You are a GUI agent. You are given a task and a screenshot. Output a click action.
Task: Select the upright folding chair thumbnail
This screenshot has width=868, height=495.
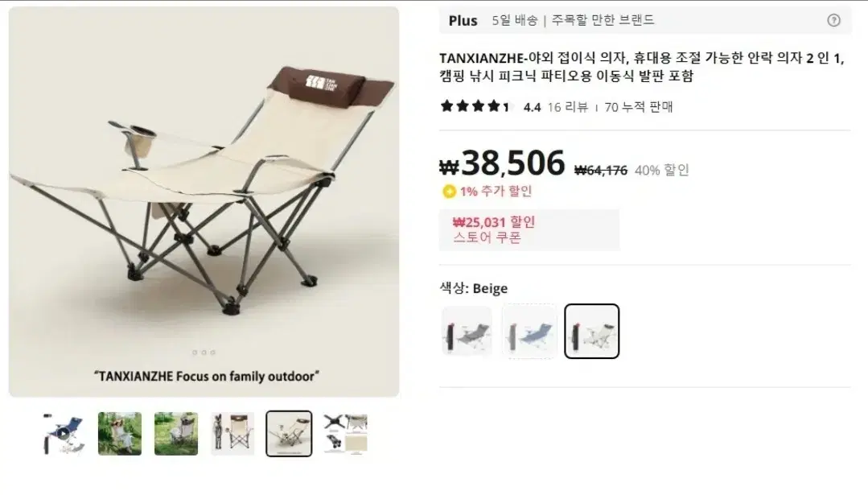click(232, 434)
